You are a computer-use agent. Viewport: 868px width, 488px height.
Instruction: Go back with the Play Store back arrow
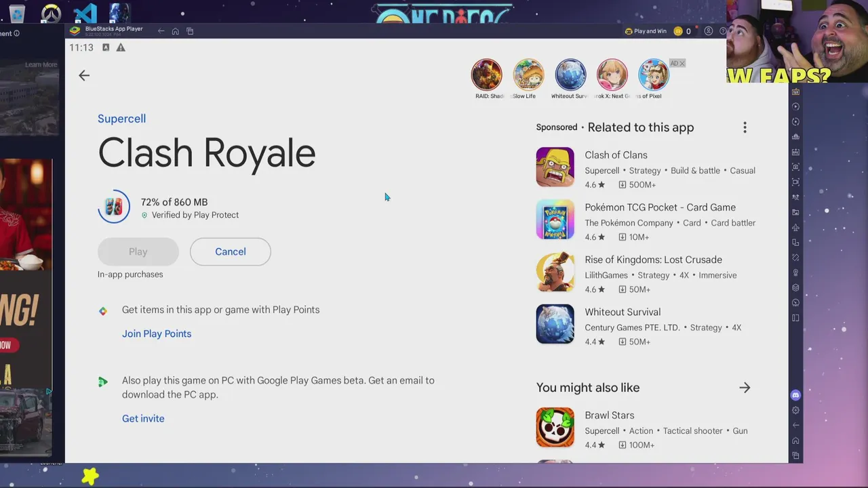(x=84, y=75)
